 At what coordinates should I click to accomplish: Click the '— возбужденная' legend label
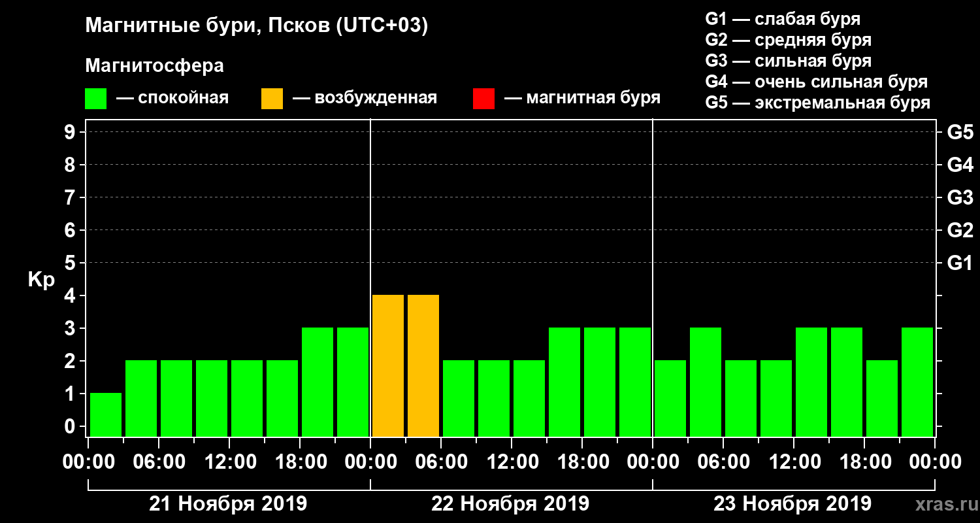[365, 98]
